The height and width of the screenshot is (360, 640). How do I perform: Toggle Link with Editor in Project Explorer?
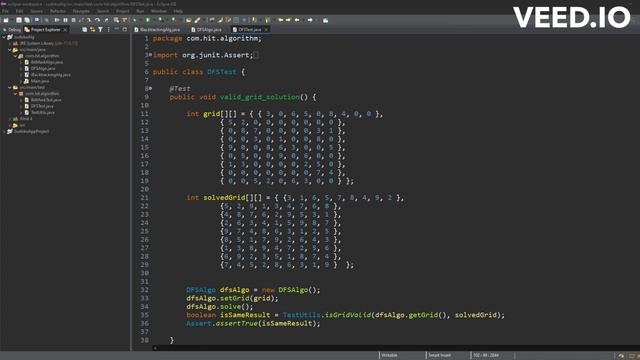pyautogui.click(x=92, y=29)
